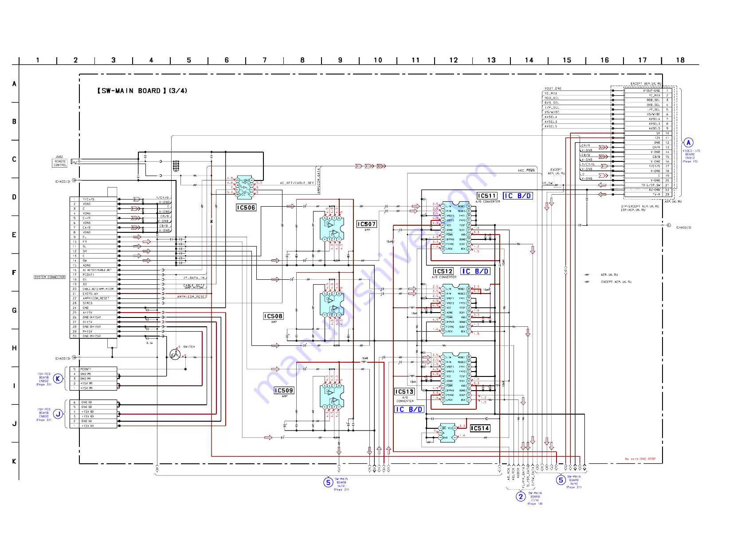Click the FL/FR_DATA vertical label at bottom
This screenshot has width=745, height=560.
tap(523, 478)
